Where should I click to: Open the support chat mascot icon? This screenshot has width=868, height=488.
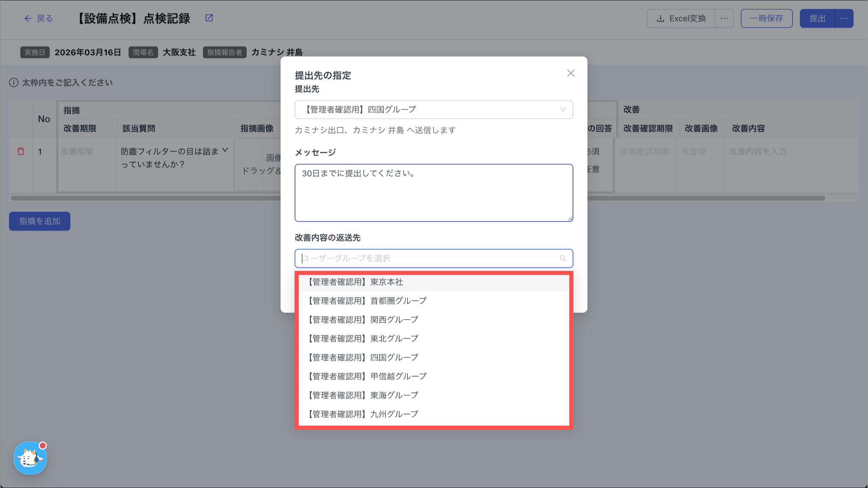click(x=30, y=458)
